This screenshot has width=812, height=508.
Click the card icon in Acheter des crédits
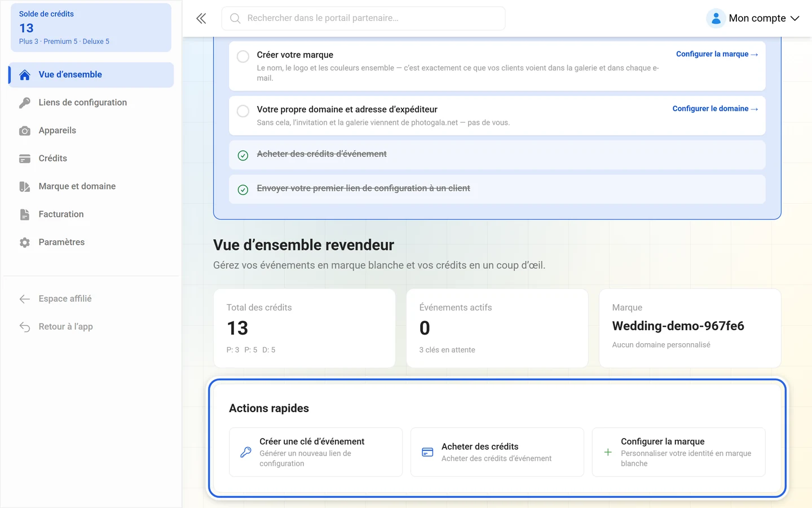point(427,452)
